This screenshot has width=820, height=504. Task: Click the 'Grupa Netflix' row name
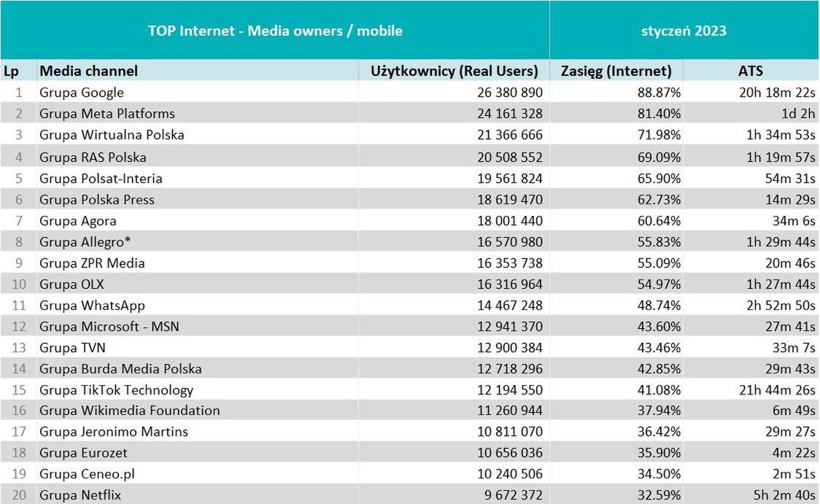(82, 495)
